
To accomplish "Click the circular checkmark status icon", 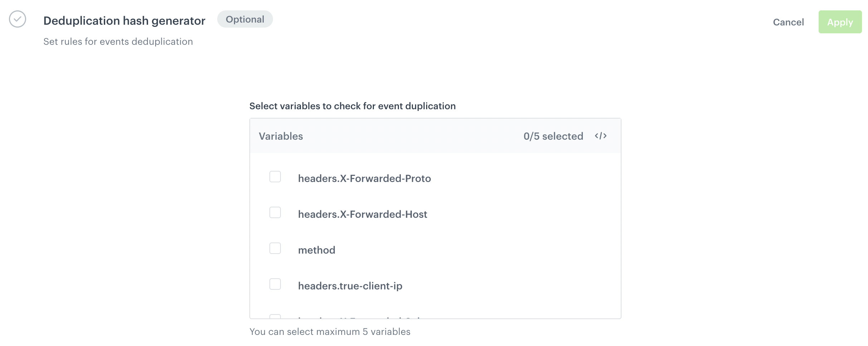I will [17, 19].
